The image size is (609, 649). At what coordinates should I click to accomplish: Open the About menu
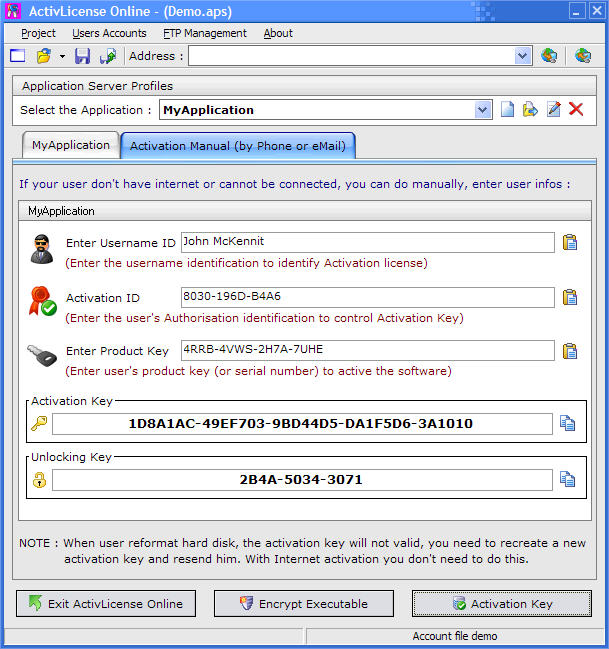278,33
